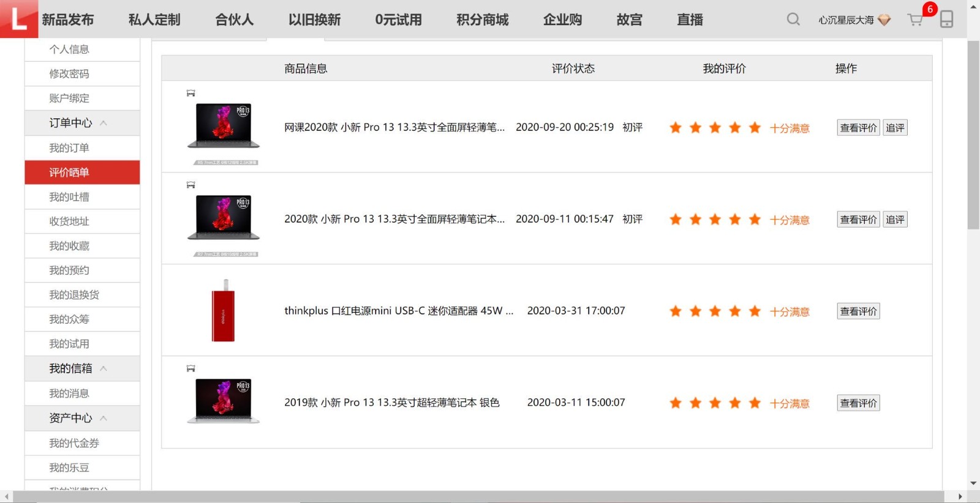Click first star of thinkplus rating

[x=676, y=311]
